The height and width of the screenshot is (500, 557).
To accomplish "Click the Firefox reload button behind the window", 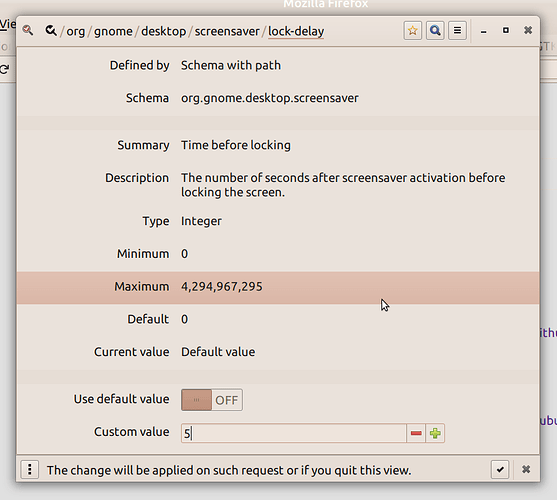I will [x=4, y=69].
